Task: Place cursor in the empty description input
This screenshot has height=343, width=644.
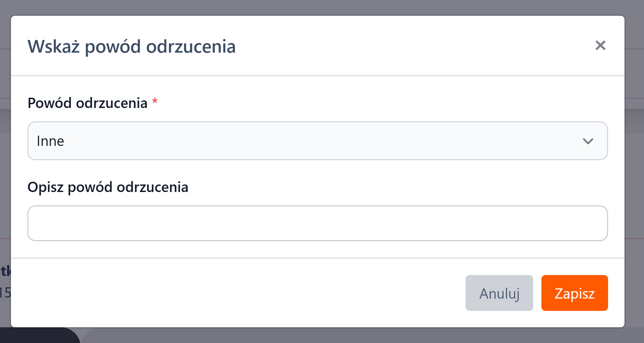Action: 317,223
